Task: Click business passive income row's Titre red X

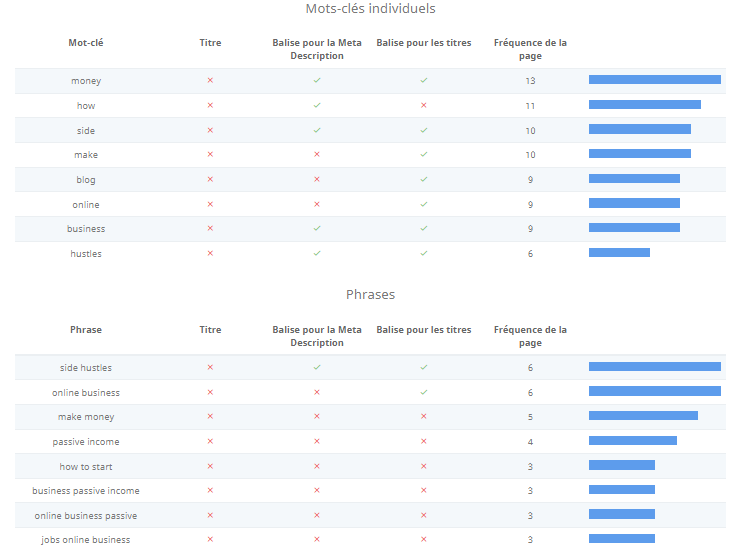Action: tap(210, 490)
